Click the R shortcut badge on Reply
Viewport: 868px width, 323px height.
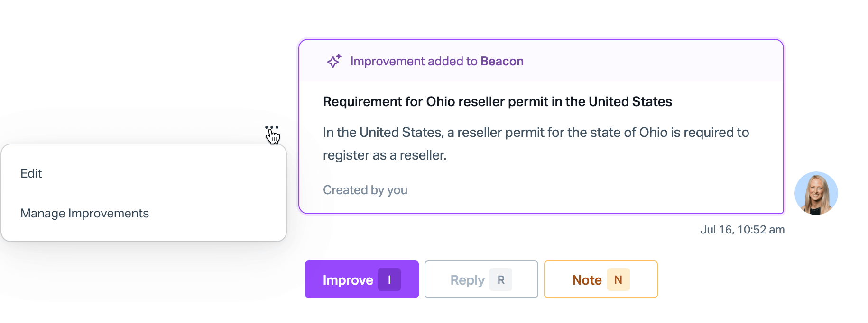pos(501,279)
